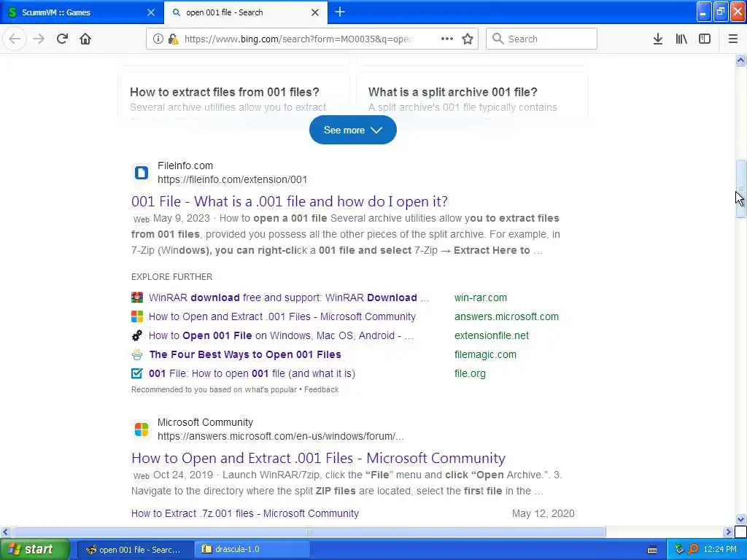Open What is a split archive card

[472, 96]
